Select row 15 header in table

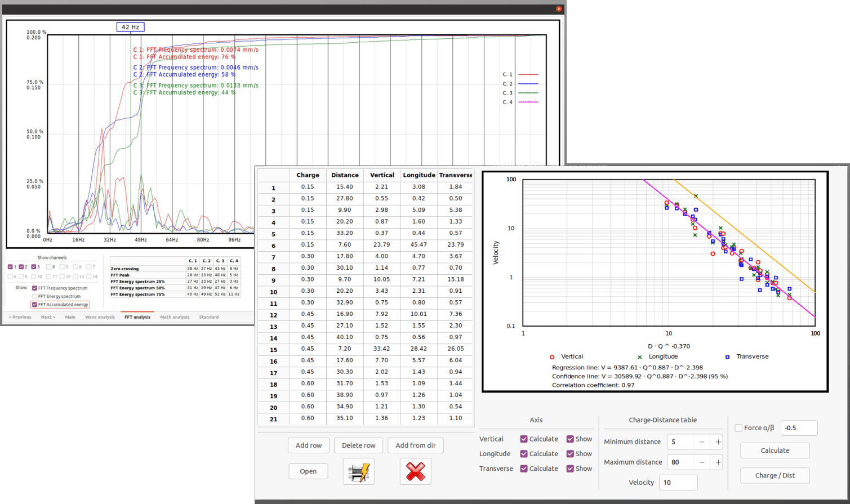[x=273, y=350]
